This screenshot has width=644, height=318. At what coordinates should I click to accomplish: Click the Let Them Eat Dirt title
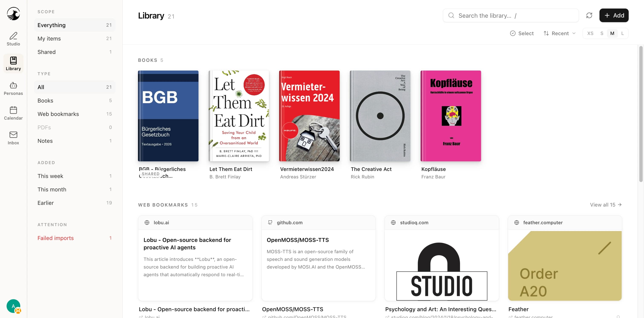[x=231, y=169]
